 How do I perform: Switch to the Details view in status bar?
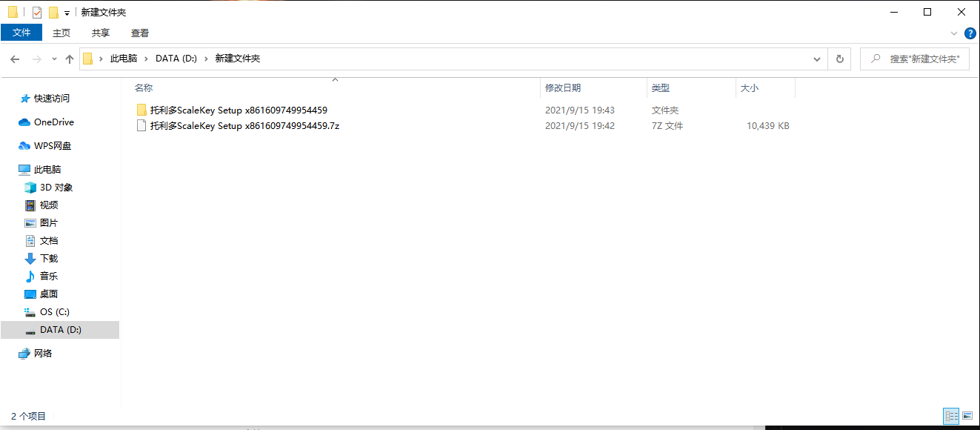(951, 417)
